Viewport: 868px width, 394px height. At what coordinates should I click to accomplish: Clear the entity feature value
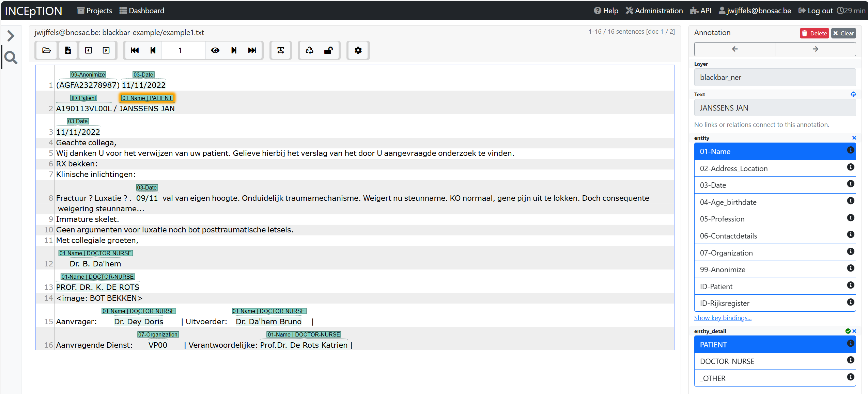[x=854, y=138]
